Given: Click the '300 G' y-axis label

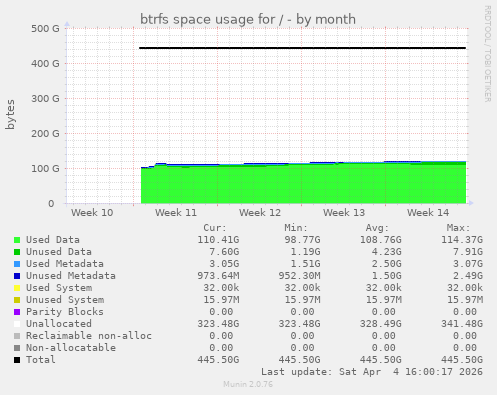Looking at the screenshot, I should pos(45,98).
